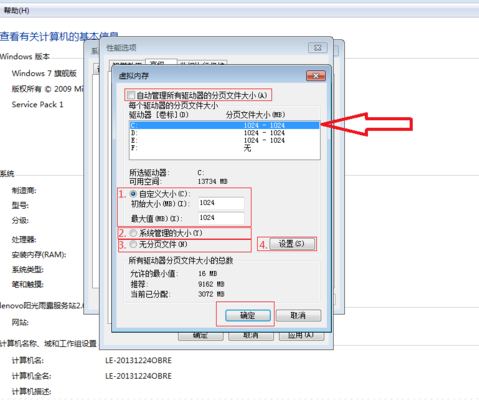Image resolution: width=479 pixels, height=400 pixels.
Task: Select the 无分页文件 radio button
Action: [133, 244]
